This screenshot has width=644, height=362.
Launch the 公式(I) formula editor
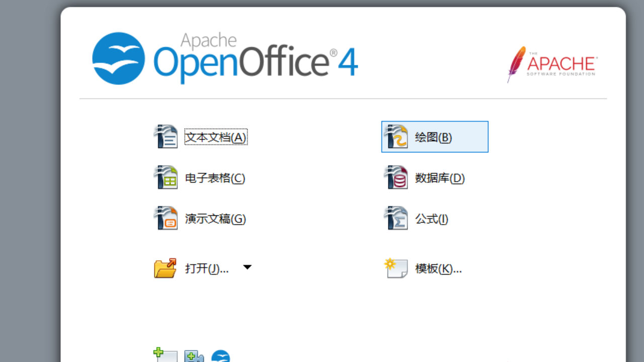coord(417,219)
